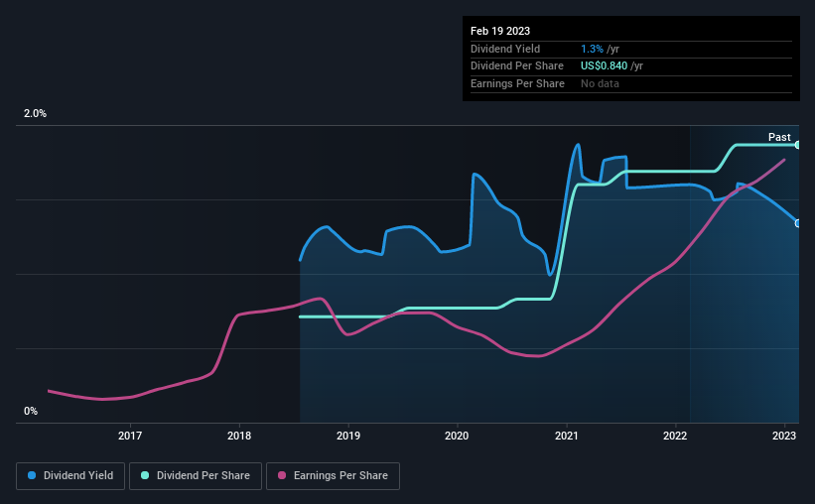Screen dimensions: 815x504
Task: Select the 2019 x-axis label
Action: click(348, 436)
